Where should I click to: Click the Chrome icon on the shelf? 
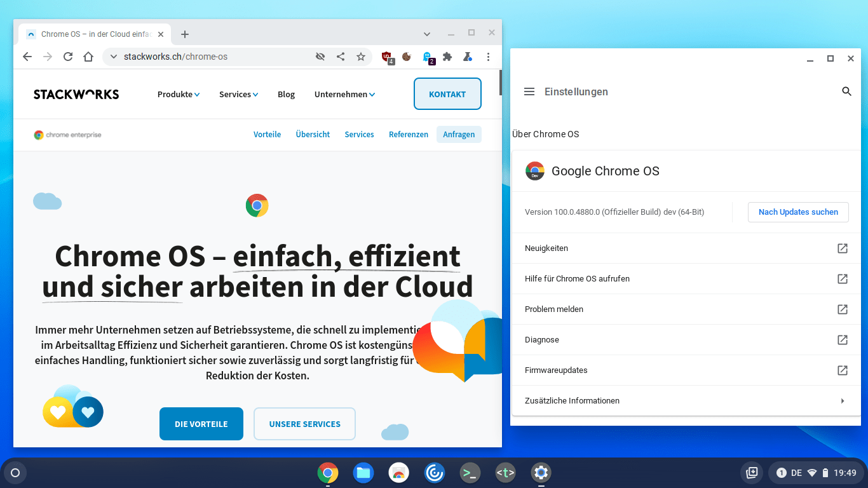(328, 473)
